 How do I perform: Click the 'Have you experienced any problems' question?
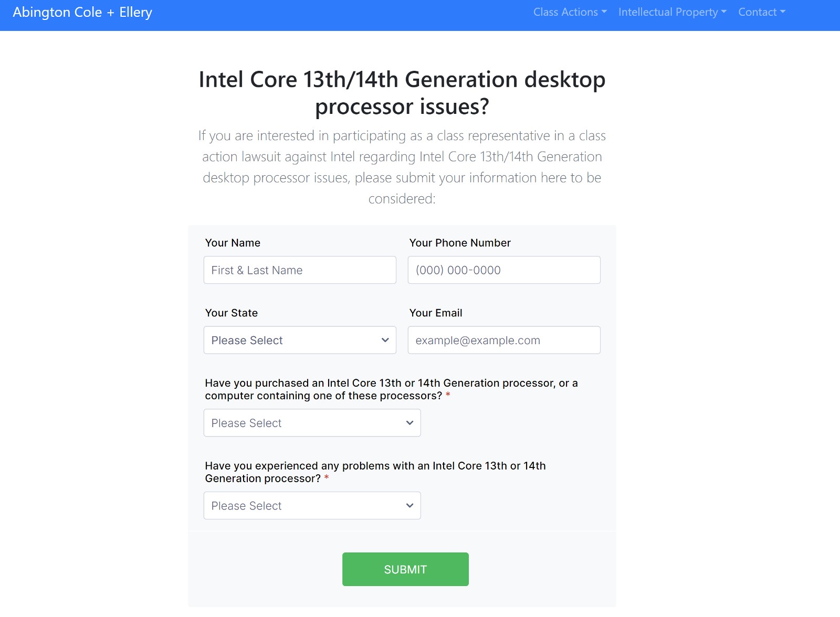(x=375, y=472)
